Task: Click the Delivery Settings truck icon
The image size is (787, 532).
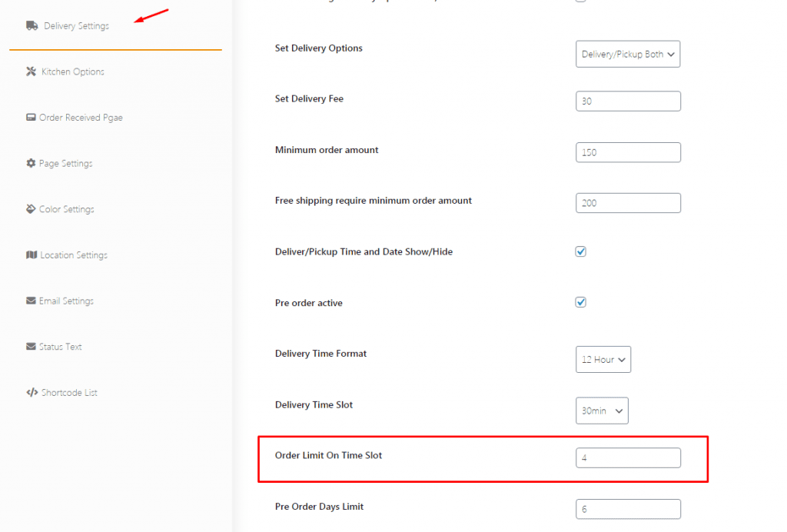Action: (32, 25)
